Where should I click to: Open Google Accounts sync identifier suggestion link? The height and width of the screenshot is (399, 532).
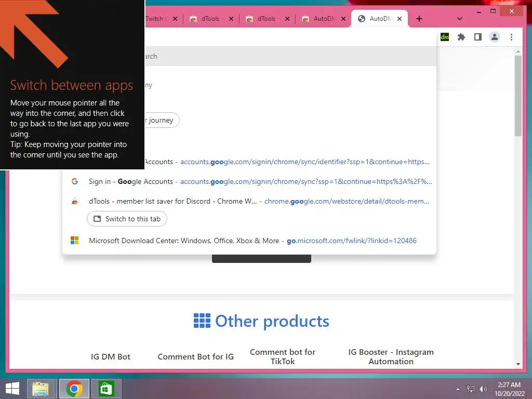[304, 162]
